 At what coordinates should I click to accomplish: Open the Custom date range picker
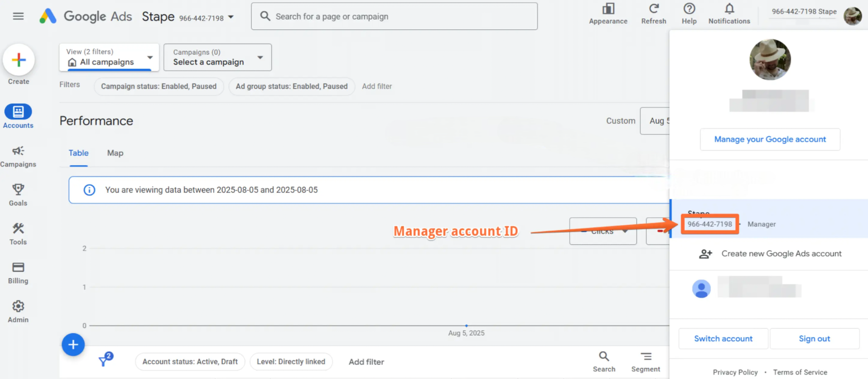[x=655, y=121]
